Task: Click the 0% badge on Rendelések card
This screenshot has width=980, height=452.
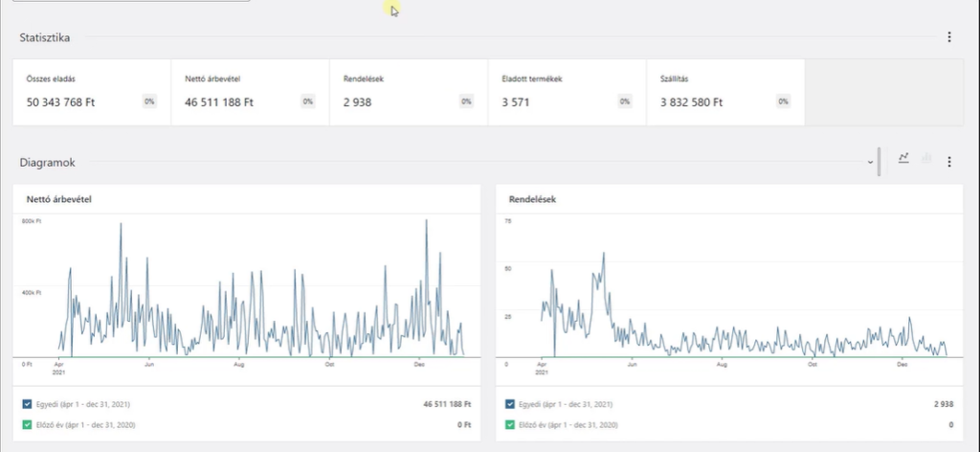Action: pyautogui.click(x=466, y=102)
